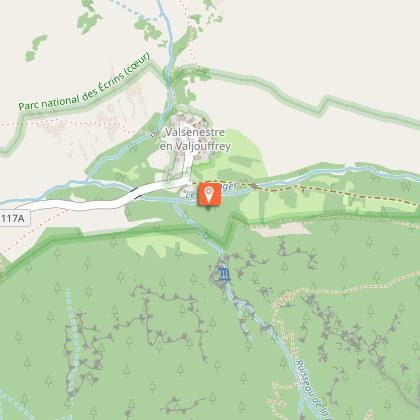The width and height of the screenshot is (420, 420).
Task: Select the detached forest patch in the upper left
Action: pos(35,47)
